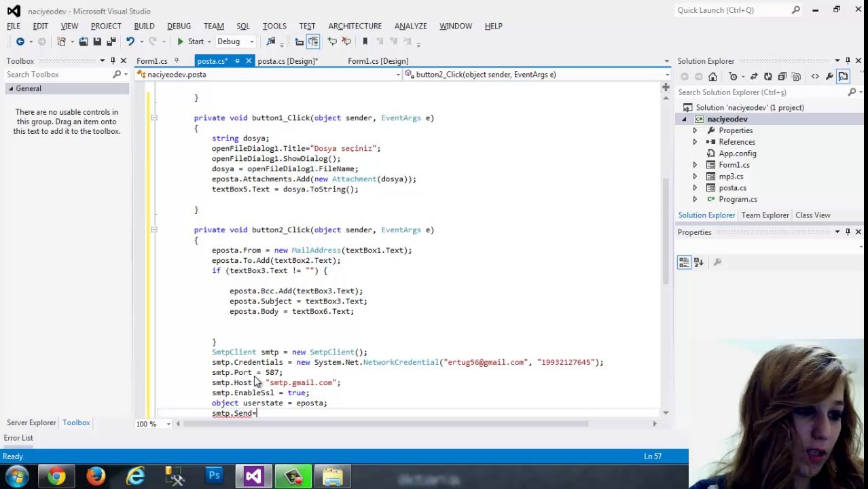The width and height of the screenshot is (868, 489).
Task: Open the Error List link
Action: coord(18,438)
